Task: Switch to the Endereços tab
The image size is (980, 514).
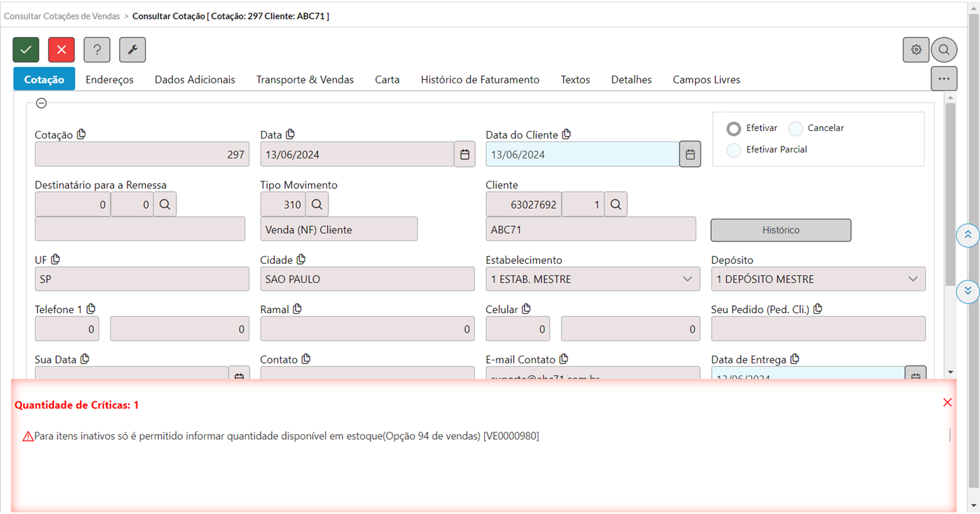Action: coord(109,80)
